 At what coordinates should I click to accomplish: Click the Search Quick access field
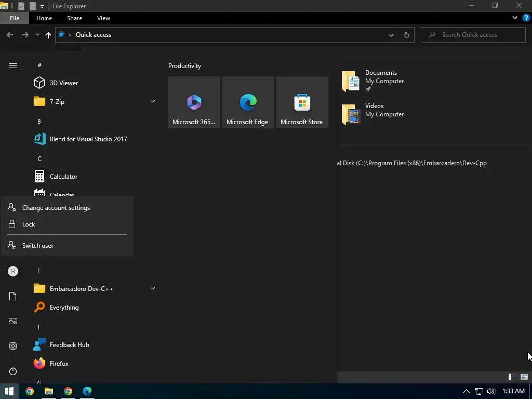point(473,35)
